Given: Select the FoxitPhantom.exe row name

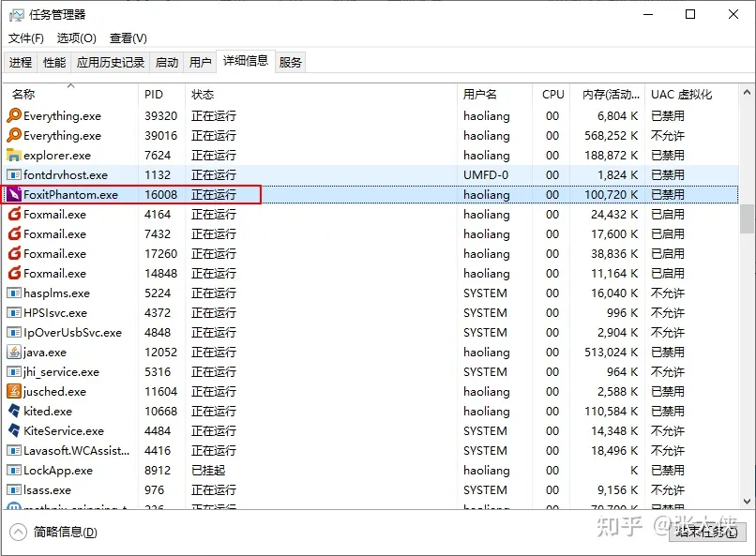Looking at the screenshot, I should tap(71, 195).
